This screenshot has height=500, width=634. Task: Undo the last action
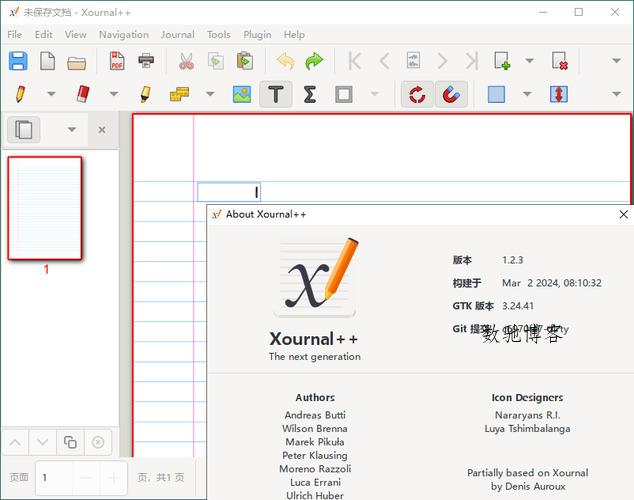click(x=285, y=61)
